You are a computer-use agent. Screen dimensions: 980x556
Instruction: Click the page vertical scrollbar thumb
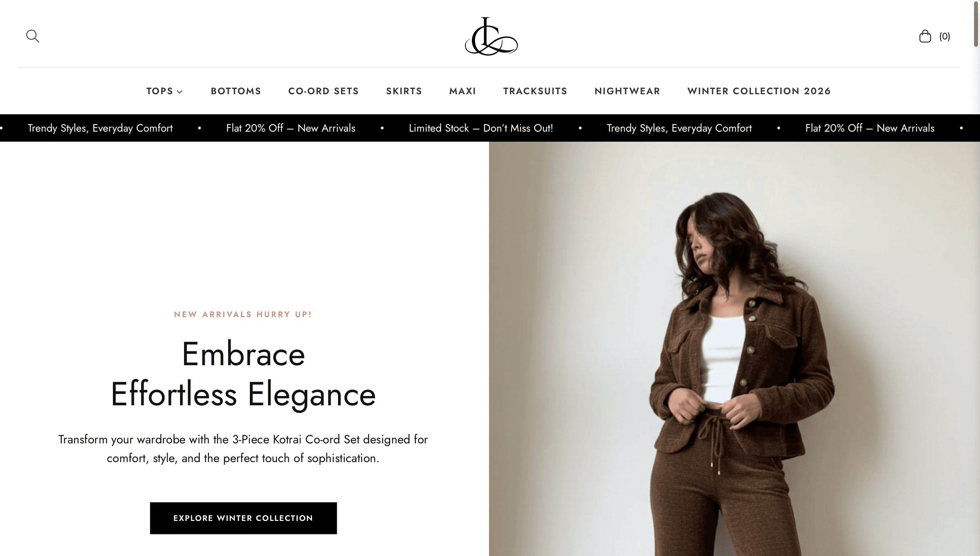tap(976, 23)
